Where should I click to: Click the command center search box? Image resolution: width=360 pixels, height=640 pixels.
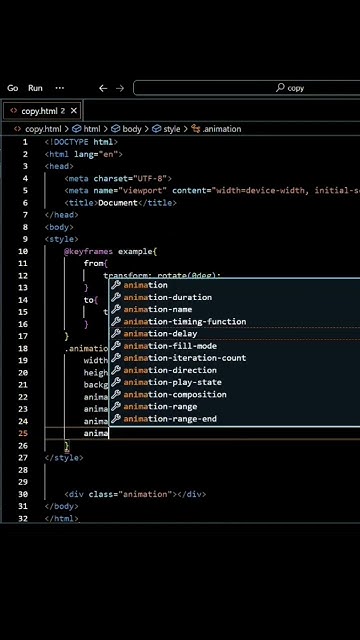point(247,88)
